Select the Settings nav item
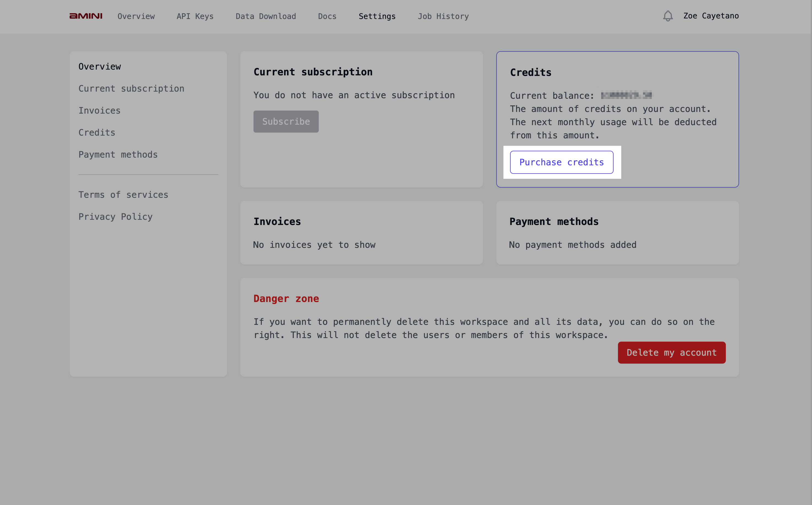 pyautogui.click(x=377, y=17)
